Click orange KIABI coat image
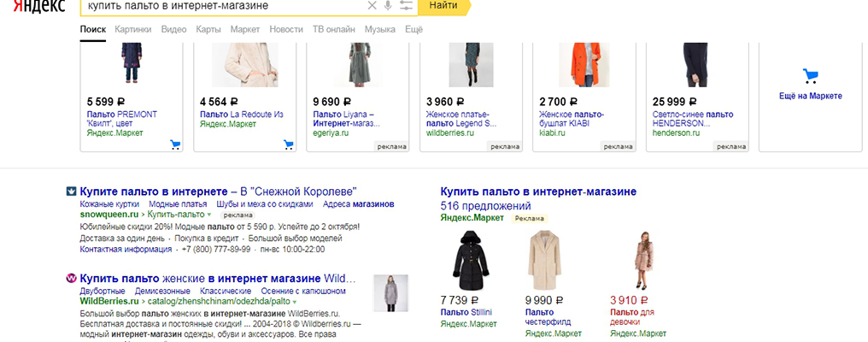This screenshot has height=342, width=868. tap(584, 65)
